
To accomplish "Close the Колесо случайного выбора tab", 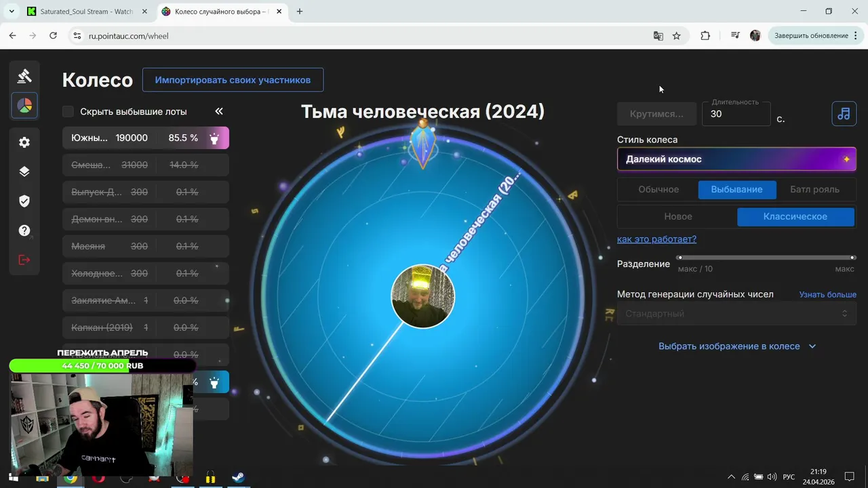I will pyautogui.click(x=279, y=12).
